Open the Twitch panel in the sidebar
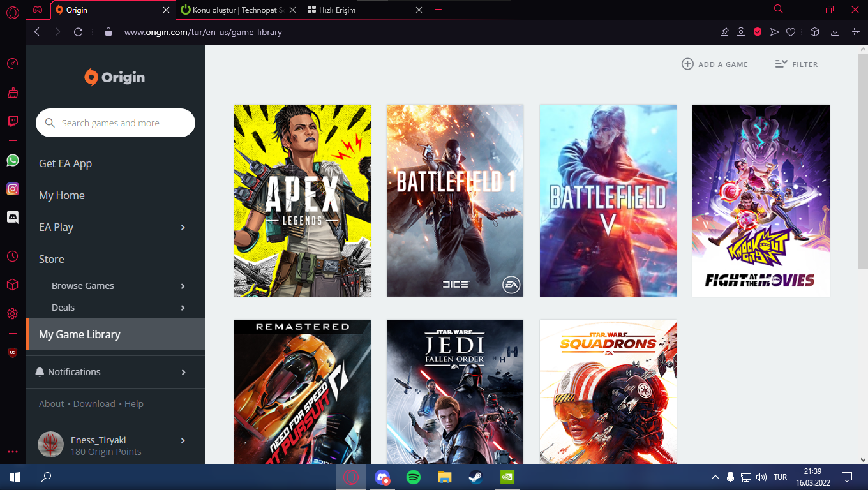This screenshot has height=490, width=868. click(x=12, y=121)
